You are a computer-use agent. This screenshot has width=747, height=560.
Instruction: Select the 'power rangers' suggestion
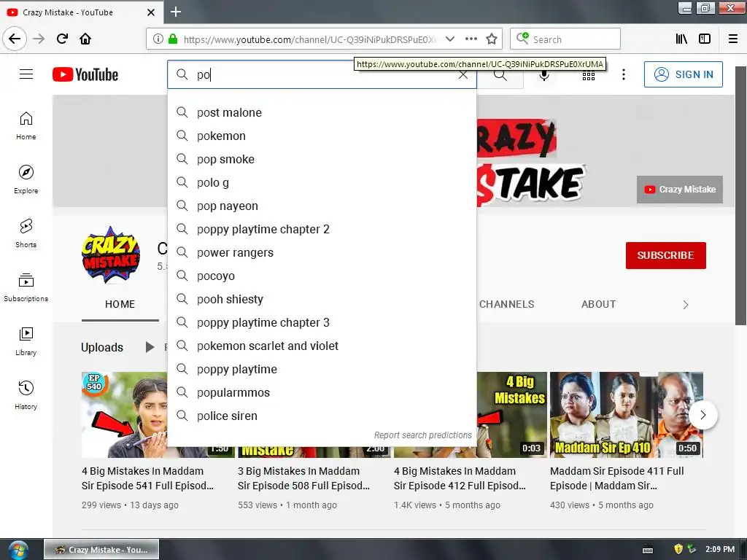point(322,252)
